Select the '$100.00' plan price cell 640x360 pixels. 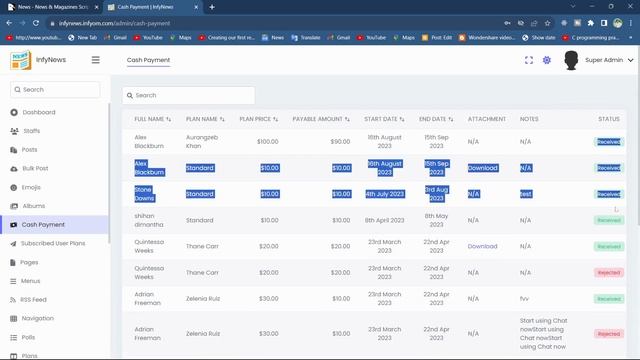(x=268, y=142)
